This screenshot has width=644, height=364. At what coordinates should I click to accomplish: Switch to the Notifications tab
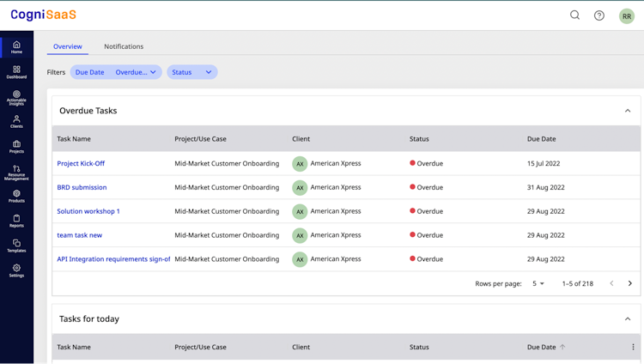click(x=124, y=46)
